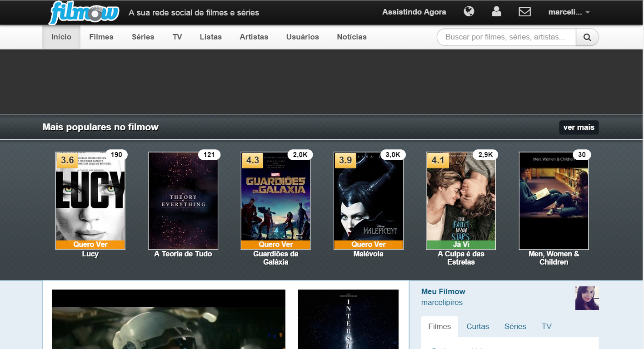Click the 3,0K count bubble
The height and width of the screenshot is (349, 644).
pyautogui.click(x=393, y=155)
